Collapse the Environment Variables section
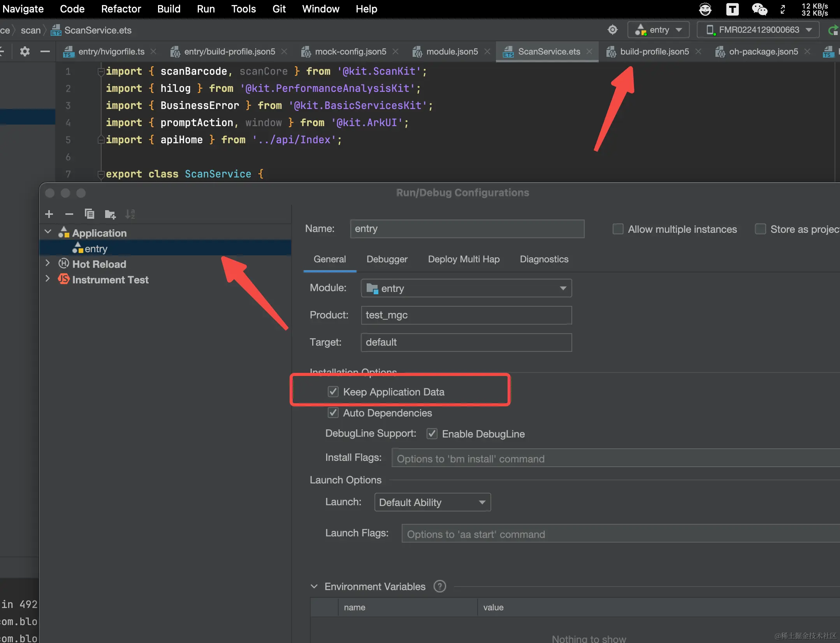The height and width of the screenshot is (643, 840). click(x=314, y=586)
